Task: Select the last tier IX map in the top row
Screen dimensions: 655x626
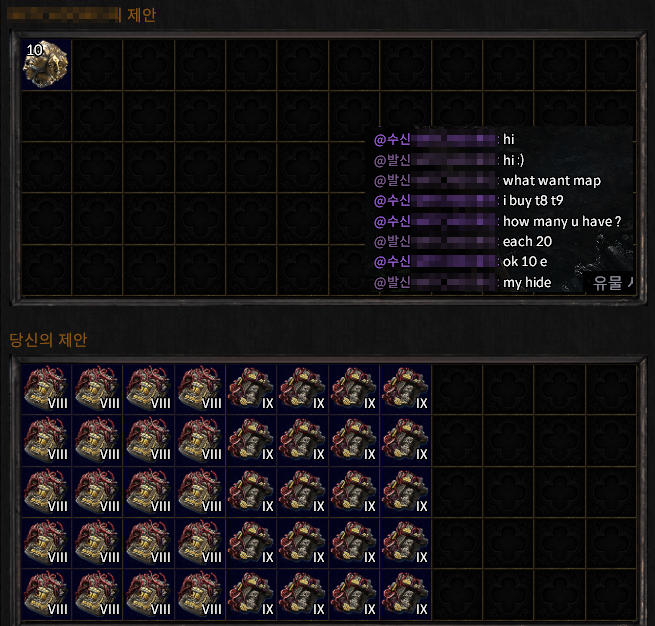Action: [x=406, y=388]
